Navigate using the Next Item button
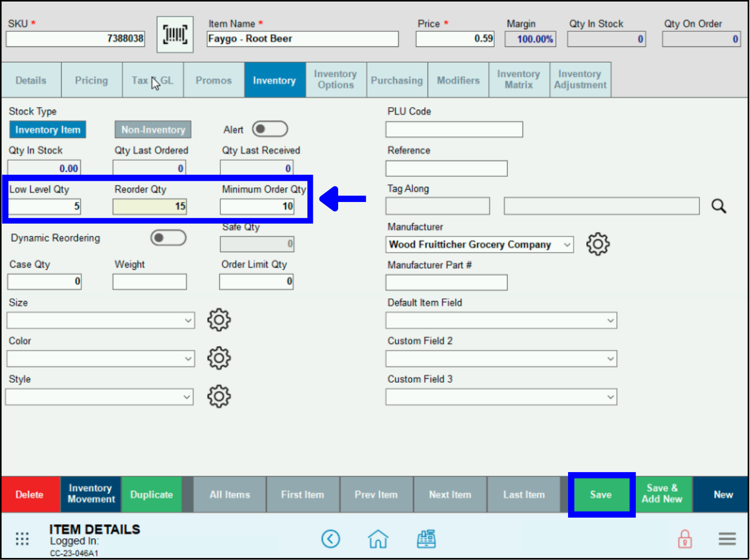Screen dimensions: 750x560 click(x=449, y=494)
